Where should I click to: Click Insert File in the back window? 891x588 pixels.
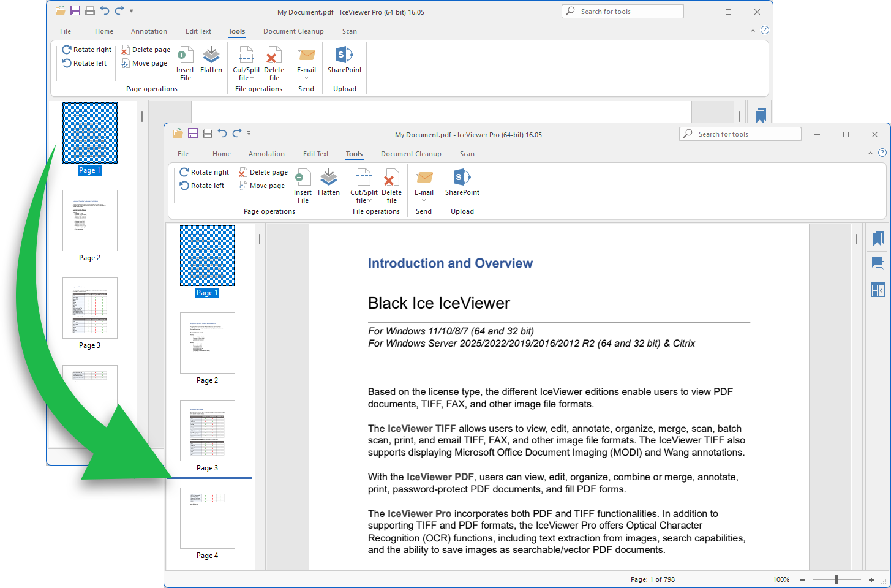click(x=186, y=63)
